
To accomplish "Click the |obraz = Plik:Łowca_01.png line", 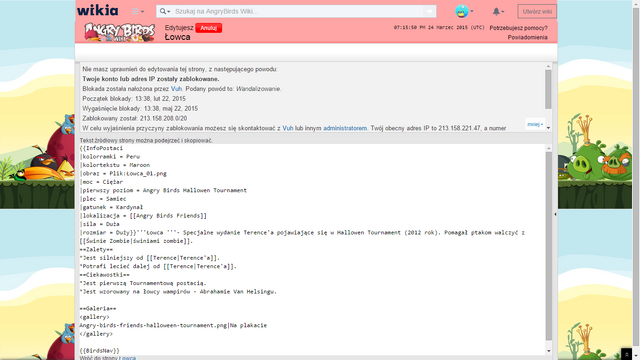I will click(123, 173).
